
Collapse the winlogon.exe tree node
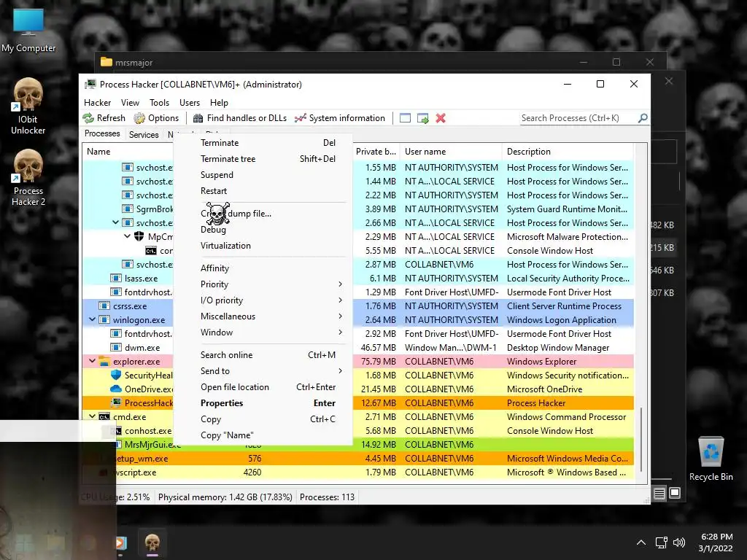[92, 319]
